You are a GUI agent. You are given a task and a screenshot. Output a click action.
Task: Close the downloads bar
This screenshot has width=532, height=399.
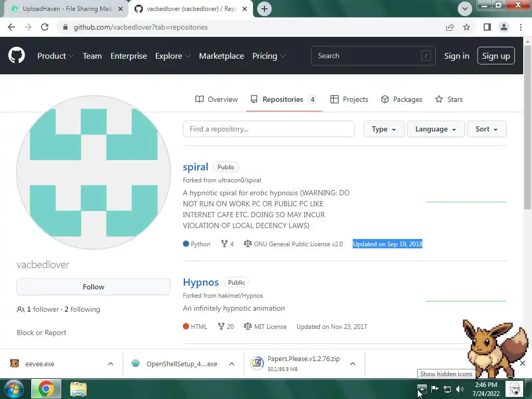coord(523,363)
